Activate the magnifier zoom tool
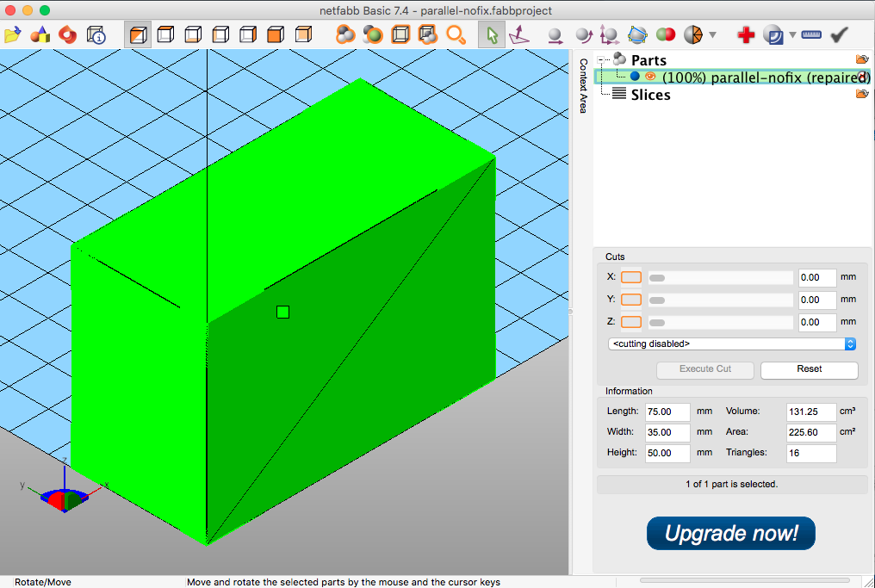Viewport: 875px width, 588px height. (456, 34)
